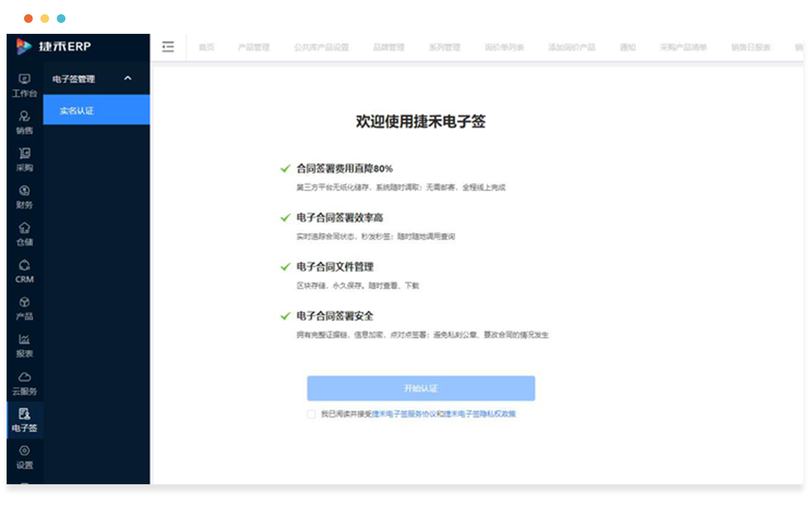
Task: Click the 捷禾ERP logo
Action: (x=53, y=46)
